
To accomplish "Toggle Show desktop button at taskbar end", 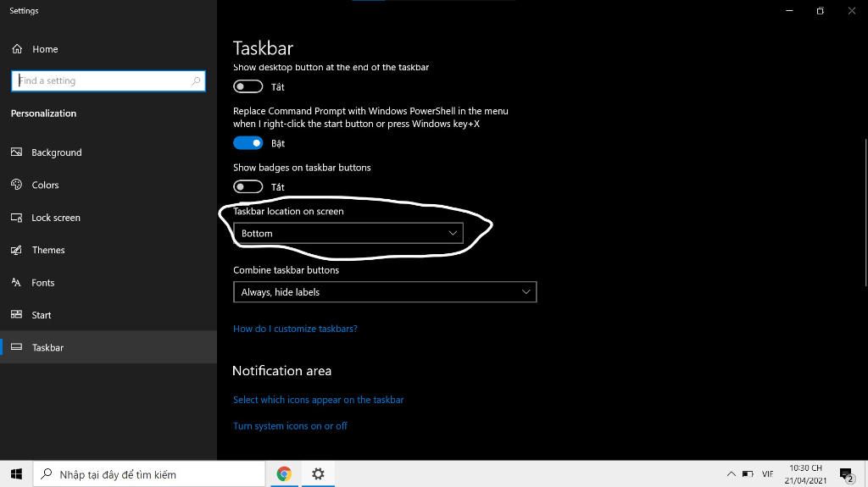I will (248, 87).
